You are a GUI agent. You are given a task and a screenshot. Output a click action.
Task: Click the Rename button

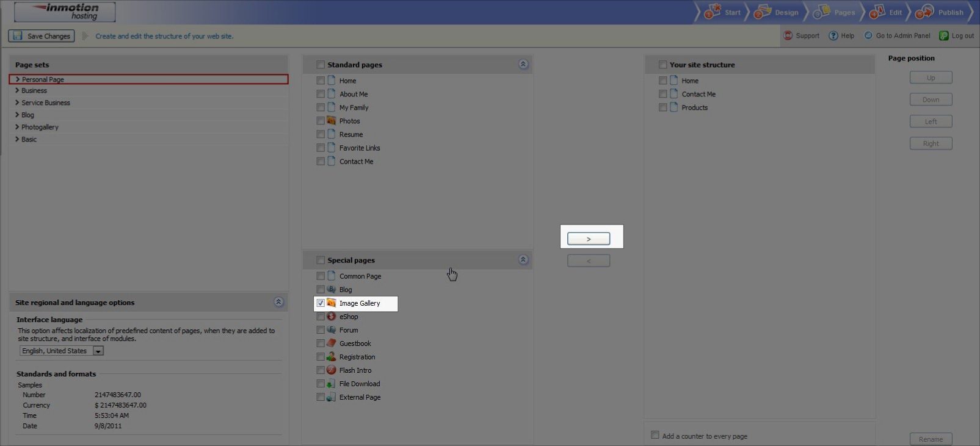(931, 439)
